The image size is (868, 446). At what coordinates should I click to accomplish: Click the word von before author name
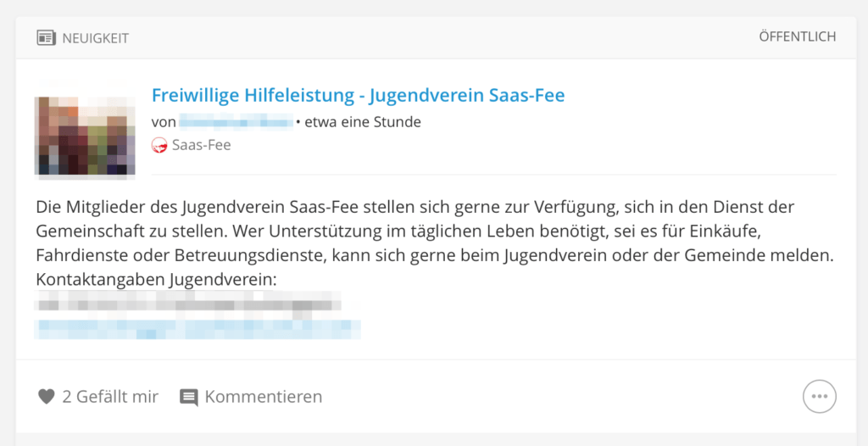164,122
